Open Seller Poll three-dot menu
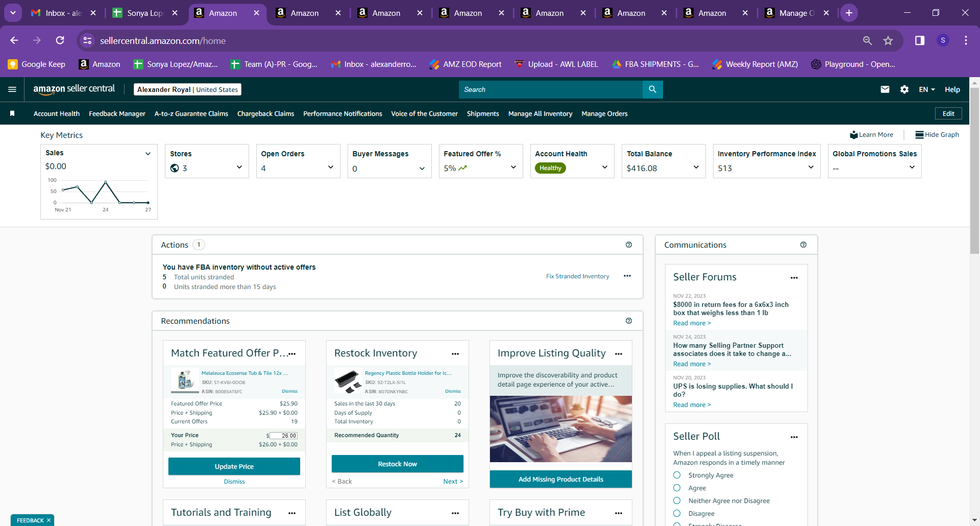Viewport: 980px width, 526px height. click(794, 437)
